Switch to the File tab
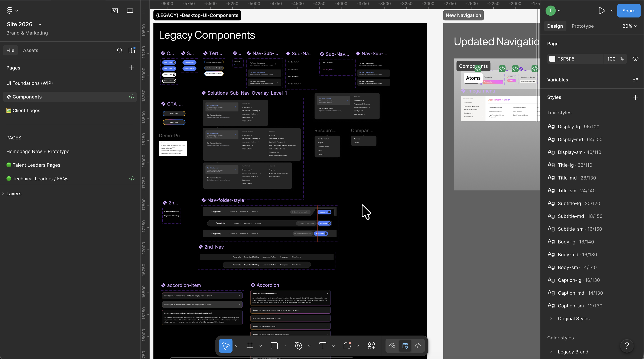Image resolution: width=644 pixels, height=359 pixels. point(10,50)
